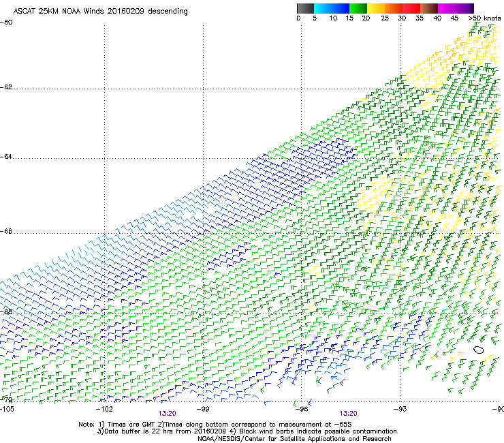Click the title 'ASCAT 25KM NOAA Winds 20160209 descending'
This screenshot has height=443, width=504.
coord(101,12)
